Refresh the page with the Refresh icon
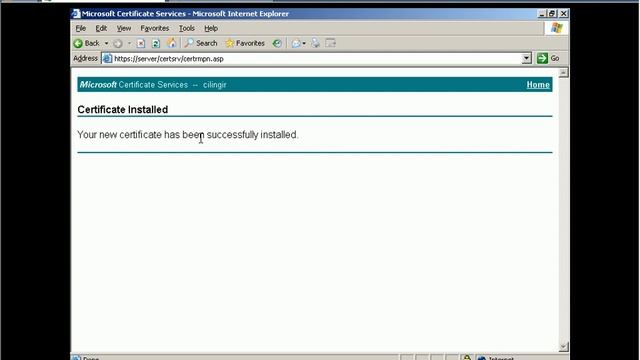Viewport: 640px width, 360px height. 156,43
